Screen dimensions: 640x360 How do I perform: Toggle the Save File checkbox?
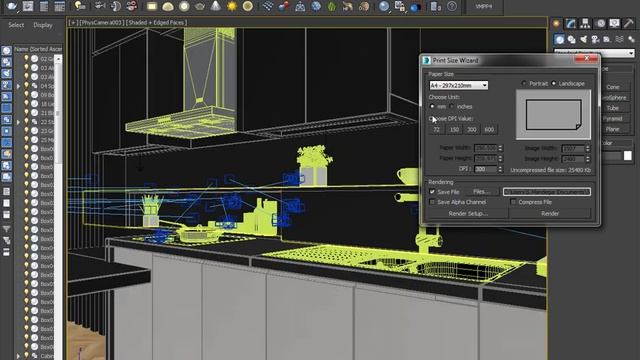tap(432, 191)
